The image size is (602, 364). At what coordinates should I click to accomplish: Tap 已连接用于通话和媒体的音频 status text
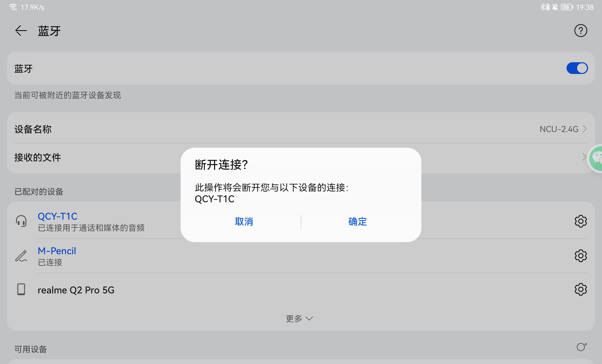click(91, 228)
